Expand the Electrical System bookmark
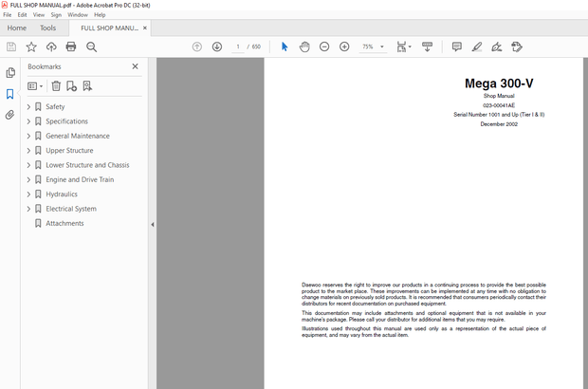 tap(28, 209)
